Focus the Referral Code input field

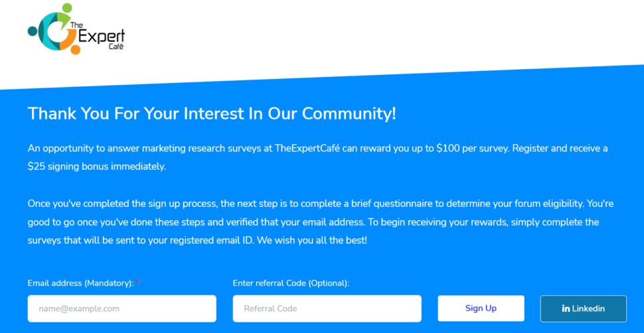pyautogui.click(x=327, y=308)
